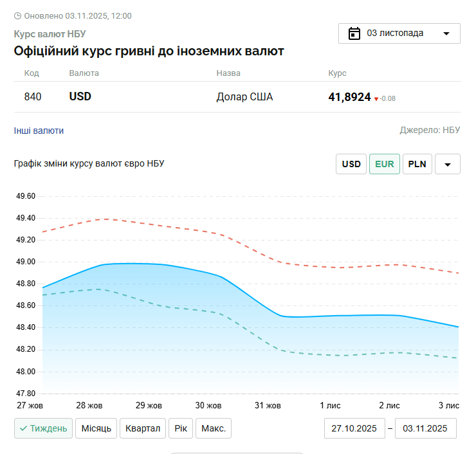Select EUR currency chart toggle

[x=385, y=164]
